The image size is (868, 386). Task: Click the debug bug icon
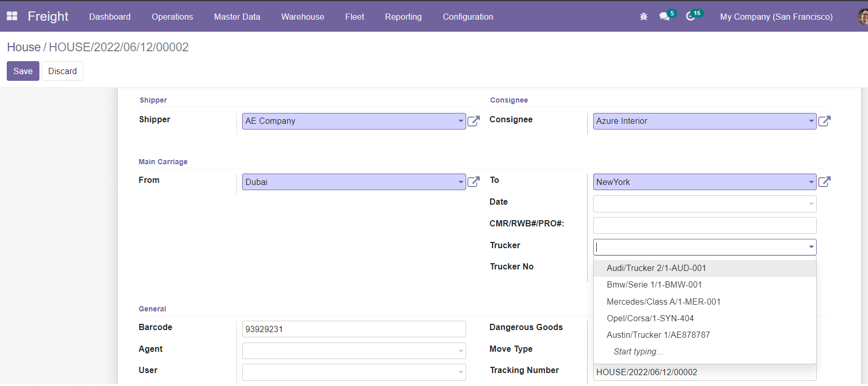coord(643,17)
